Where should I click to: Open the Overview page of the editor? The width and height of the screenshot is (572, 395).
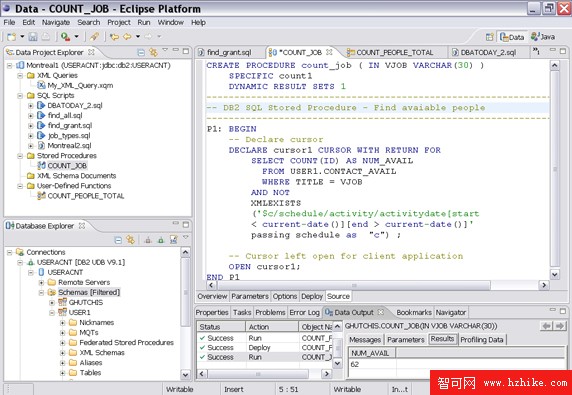(212, 297)
